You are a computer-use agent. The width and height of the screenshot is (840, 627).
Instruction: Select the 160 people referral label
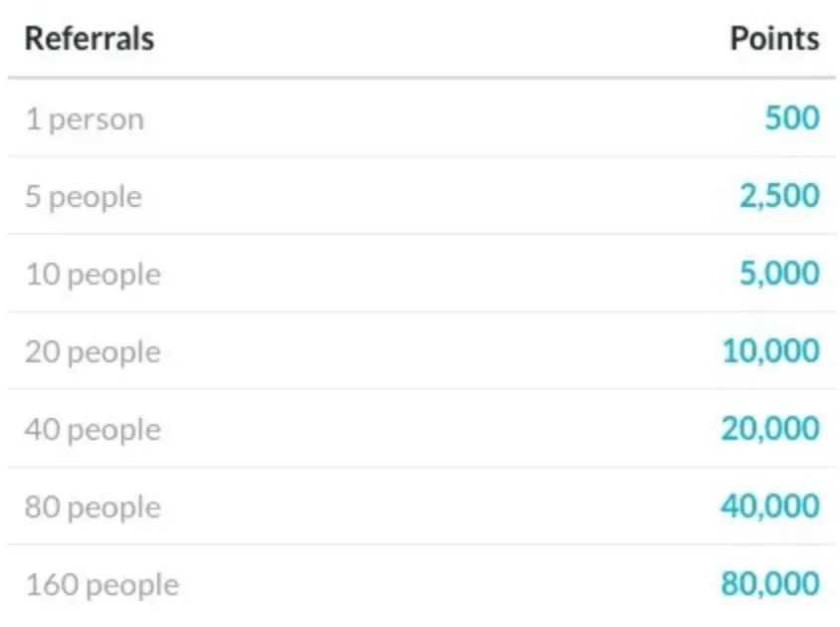pos(102,584)
